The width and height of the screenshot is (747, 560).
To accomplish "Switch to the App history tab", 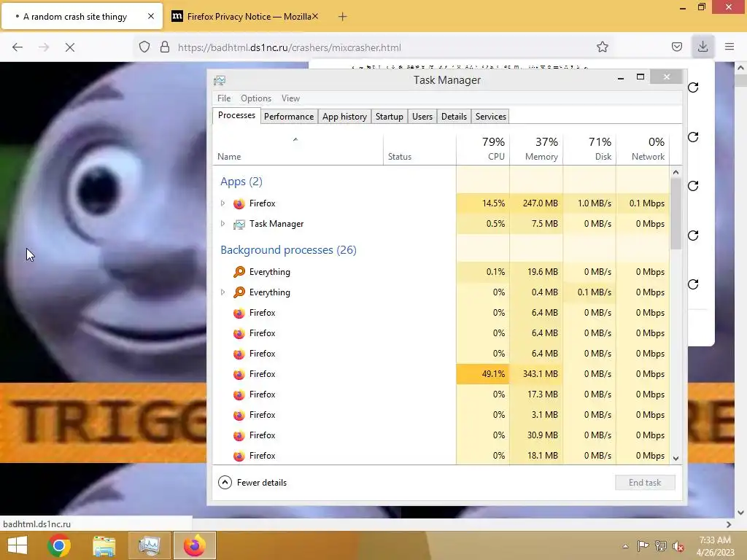I will tap(344, 117).
